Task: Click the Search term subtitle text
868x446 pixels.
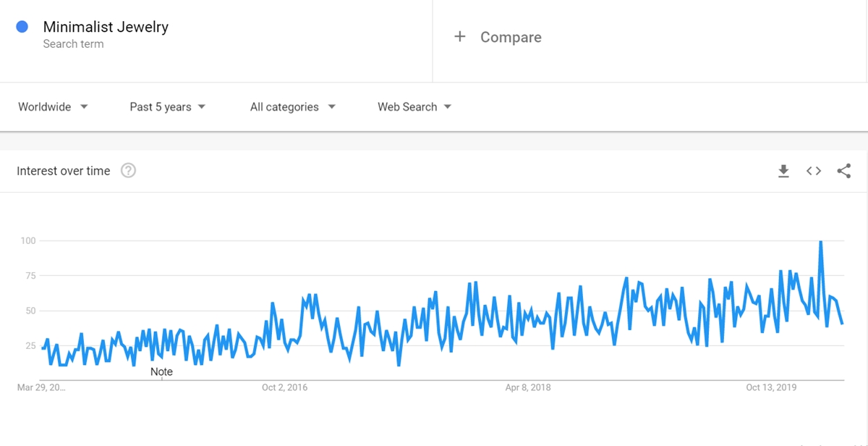Action: [73, 44]
